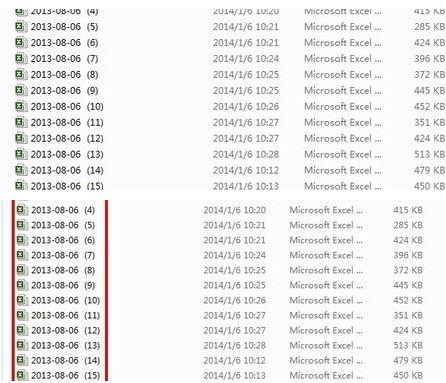This screenshot has width=446, height=383.
Task: Click Excel icon of 2013-08-06 (8) in upper list
Action: (x=21, y=74)
